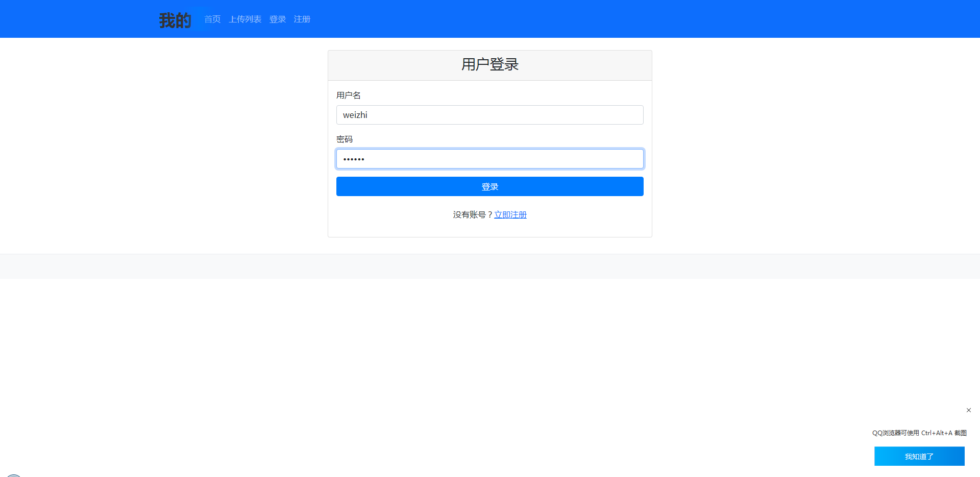Click the 密码 field label
The image size is (980, 477).
[345, 139]
